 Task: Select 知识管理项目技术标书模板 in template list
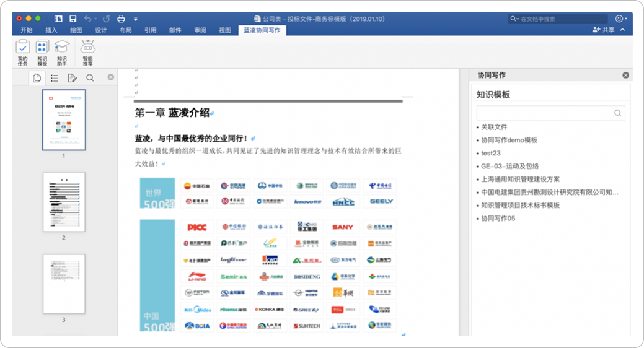(x=520, y=205)
